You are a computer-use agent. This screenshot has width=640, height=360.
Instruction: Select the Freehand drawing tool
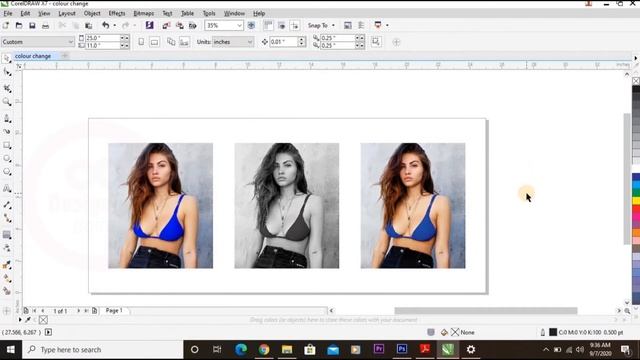click(x=7, y=118)
